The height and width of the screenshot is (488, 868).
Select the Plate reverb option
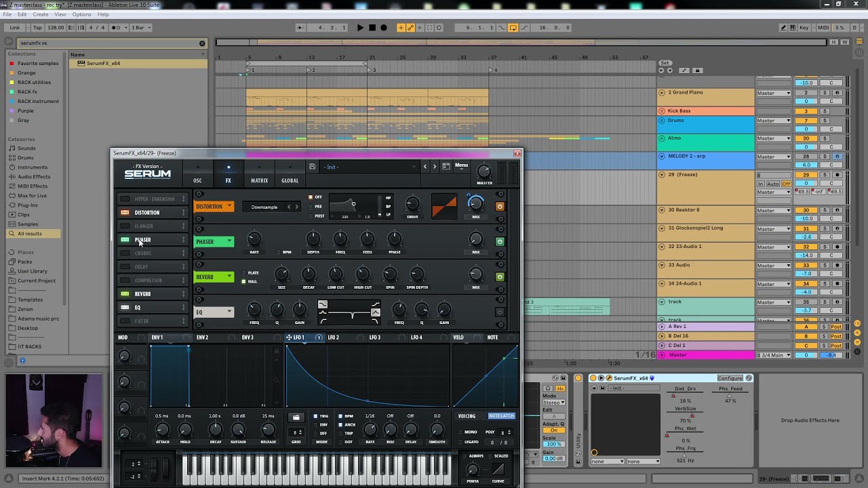tap(244, 273)
